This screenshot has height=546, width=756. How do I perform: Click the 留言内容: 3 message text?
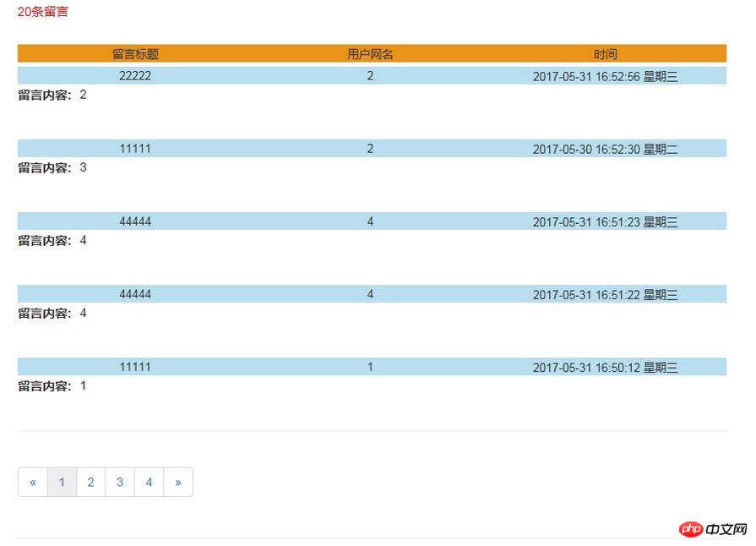(x=52, y=168)
